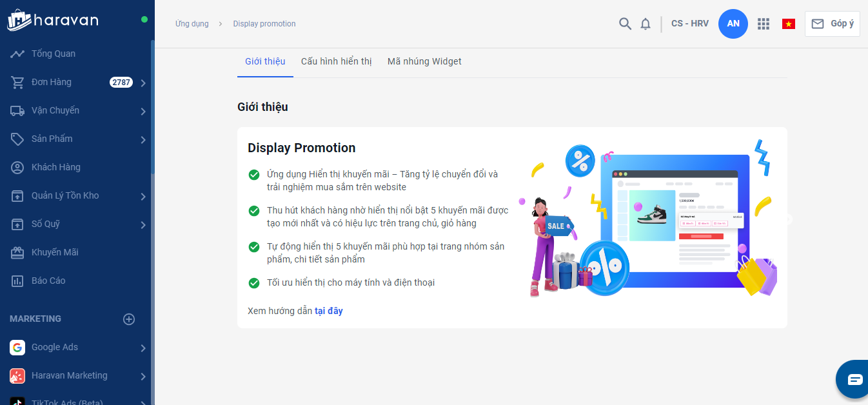This screenshot has height=405, width=868.
Task: Add a marketing channel with plus icon
Action: pyautogui.click(x=129, y=319)
